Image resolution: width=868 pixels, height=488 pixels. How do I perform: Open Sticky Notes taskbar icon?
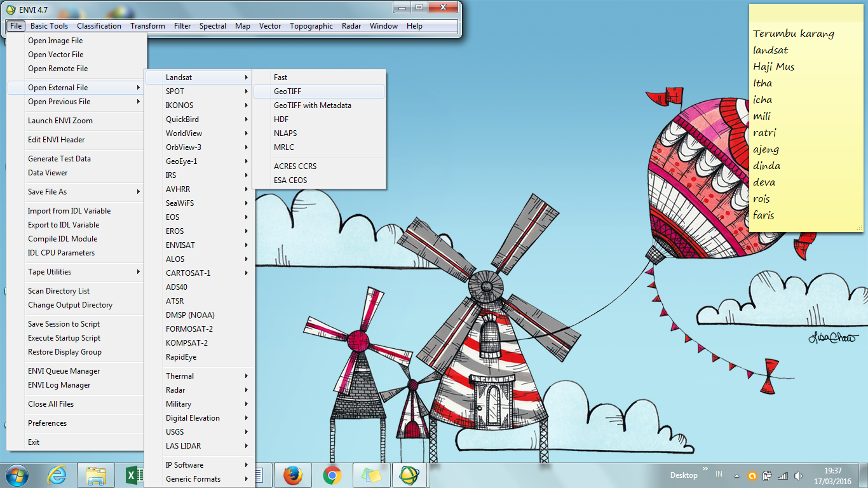tap(371, 475)
